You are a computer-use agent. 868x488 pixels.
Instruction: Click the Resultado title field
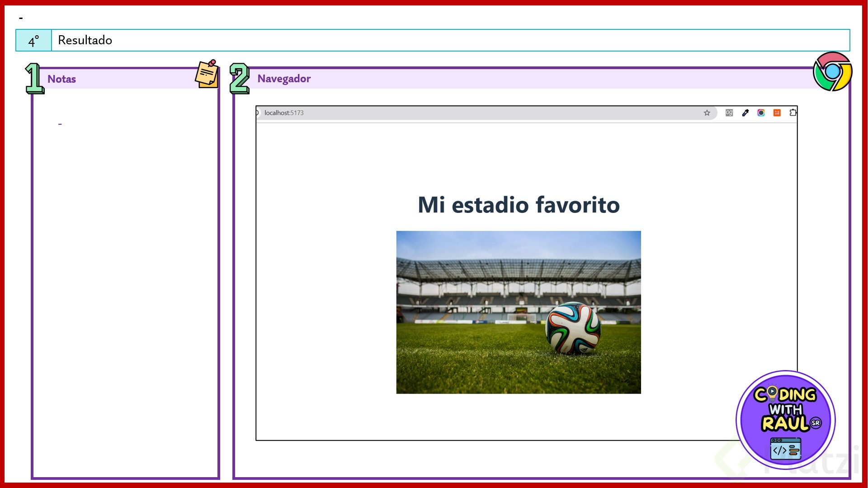coord(85,40)
